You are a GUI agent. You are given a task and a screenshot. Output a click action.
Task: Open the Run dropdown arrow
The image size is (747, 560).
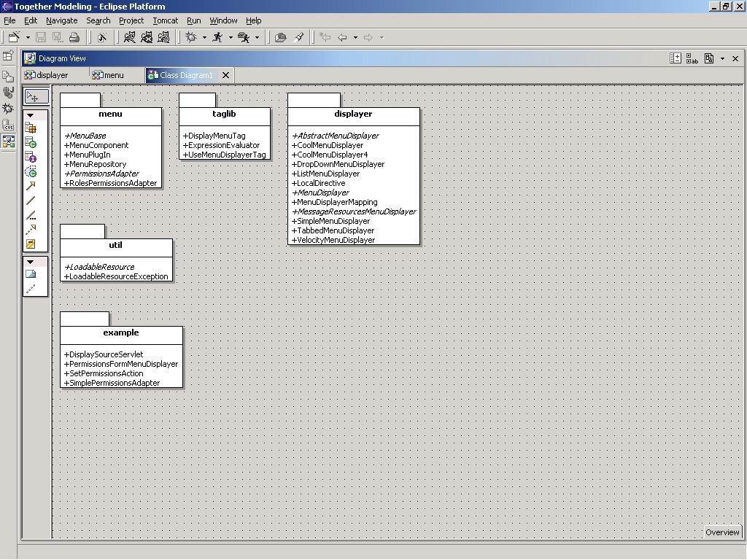(x=231, y=37)
